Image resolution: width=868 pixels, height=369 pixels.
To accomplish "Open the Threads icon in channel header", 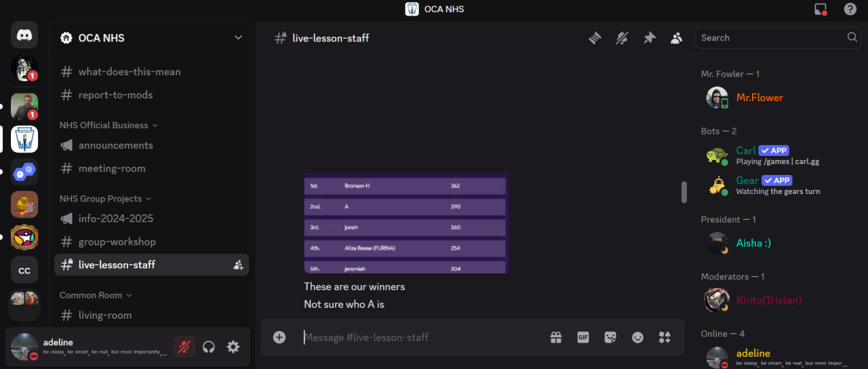I will click(595, 38).
